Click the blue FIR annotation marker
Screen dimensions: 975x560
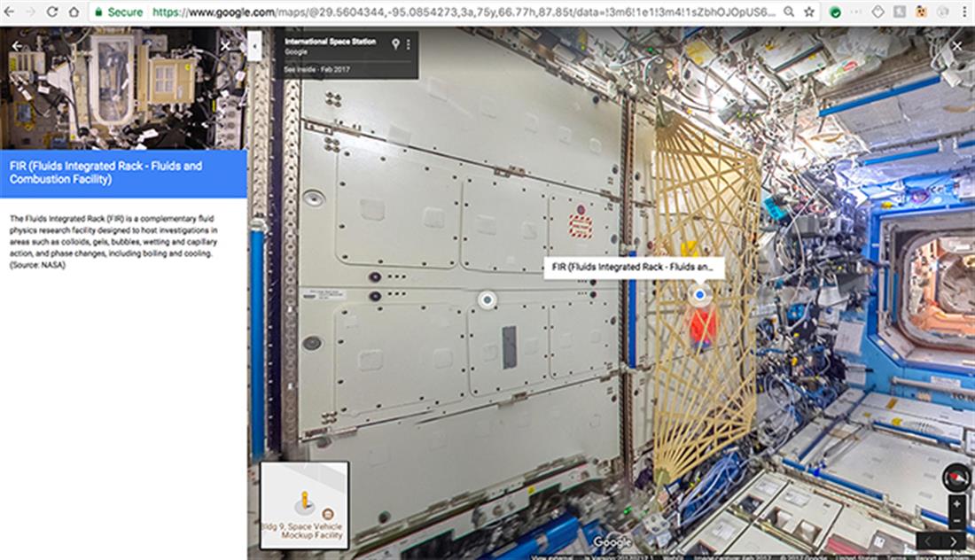pyautogui.click(x=700, y=294)
